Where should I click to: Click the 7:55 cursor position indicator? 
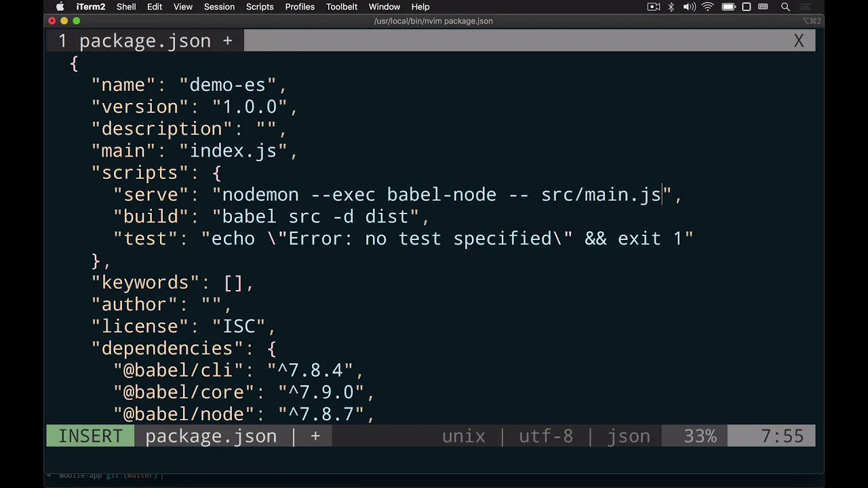pyautogui.click(x=782, y=436)
